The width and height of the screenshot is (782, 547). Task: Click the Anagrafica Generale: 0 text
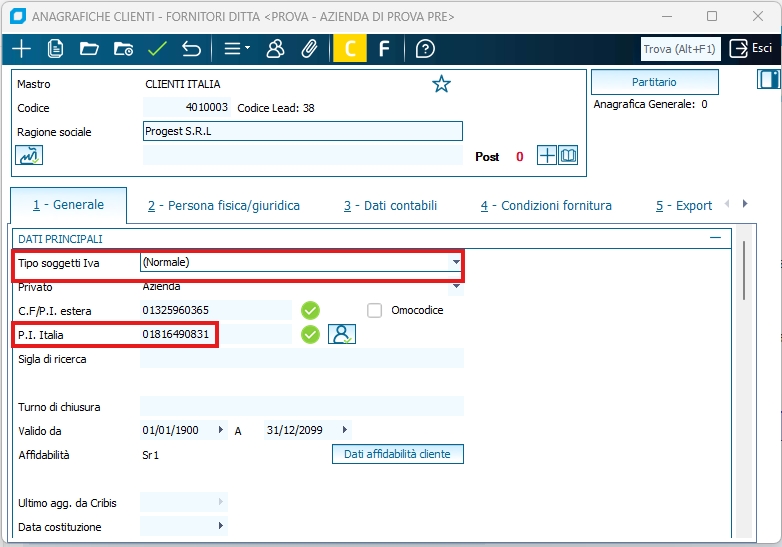pos(650,104)
